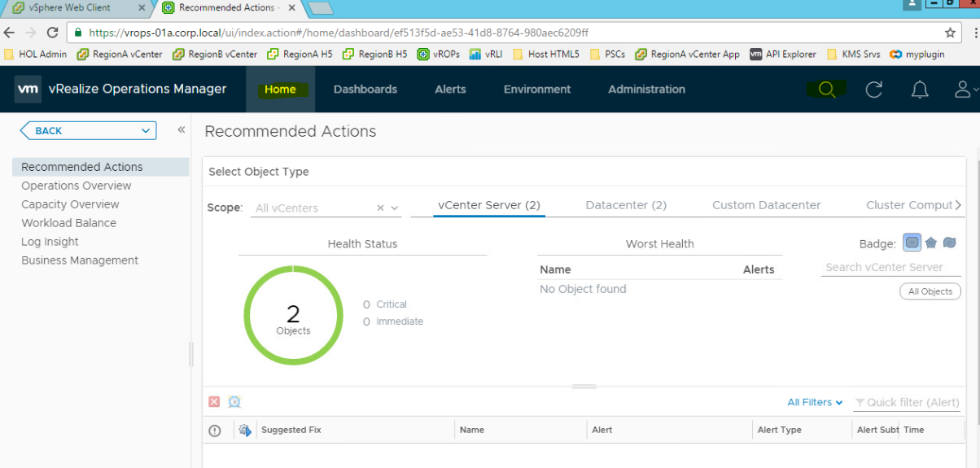Open RegionB vCenter bookmark
The image size is (980, 468).
click(215, 55)
